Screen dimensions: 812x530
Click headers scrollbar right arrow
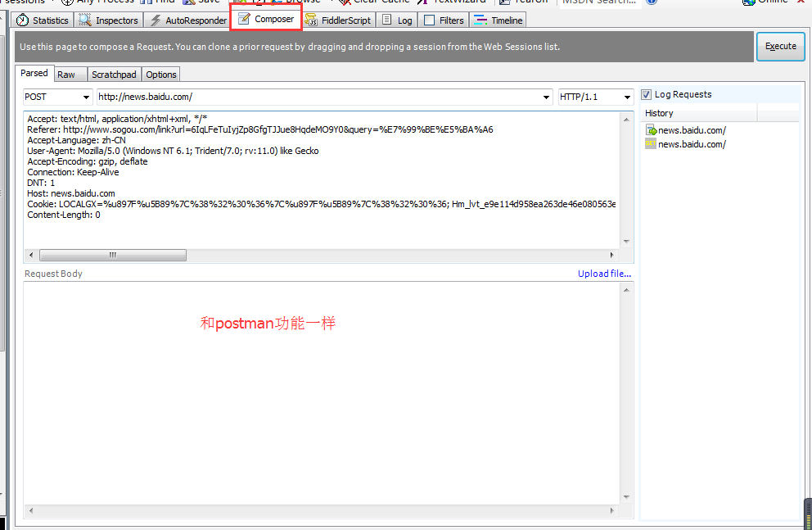click(612, 255)
